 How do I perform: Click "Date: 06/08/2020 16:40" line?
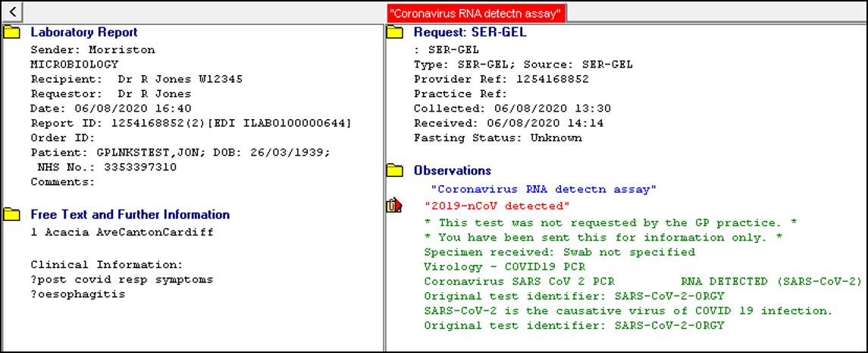[111, 108]
